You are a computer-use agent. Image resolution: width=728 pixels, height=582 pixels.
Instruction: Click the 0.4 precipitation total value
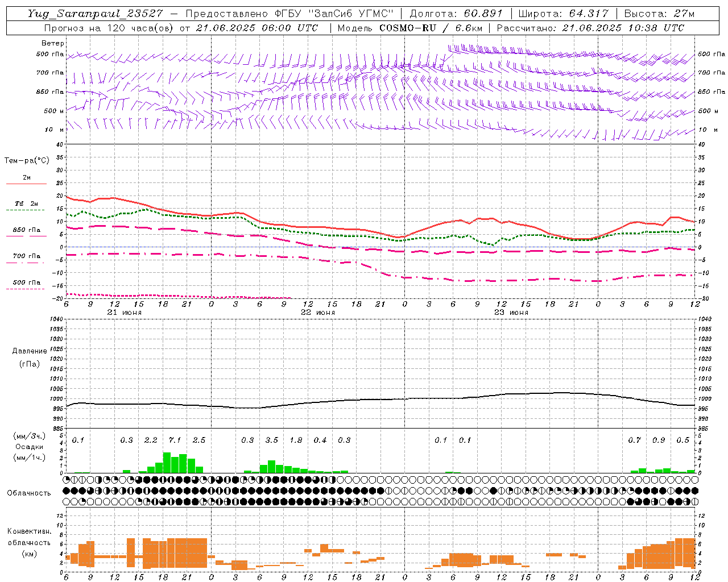(320, 440)
